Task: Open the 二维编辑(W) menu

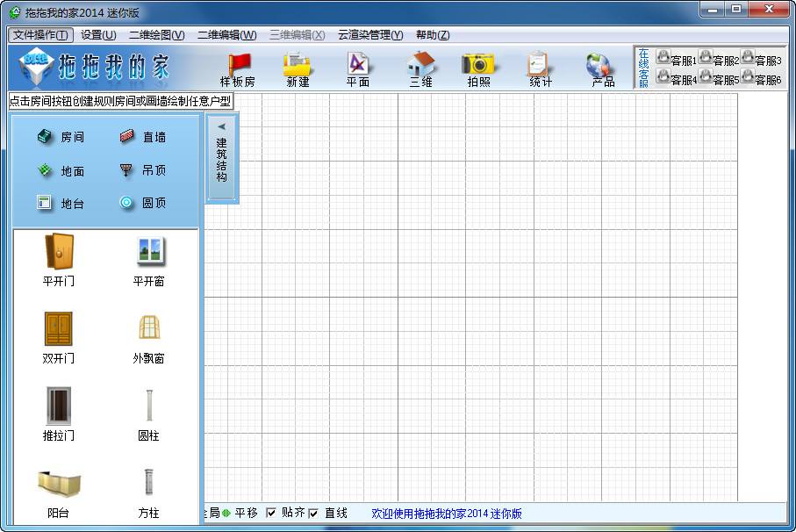Action: (x=227, y=35)
